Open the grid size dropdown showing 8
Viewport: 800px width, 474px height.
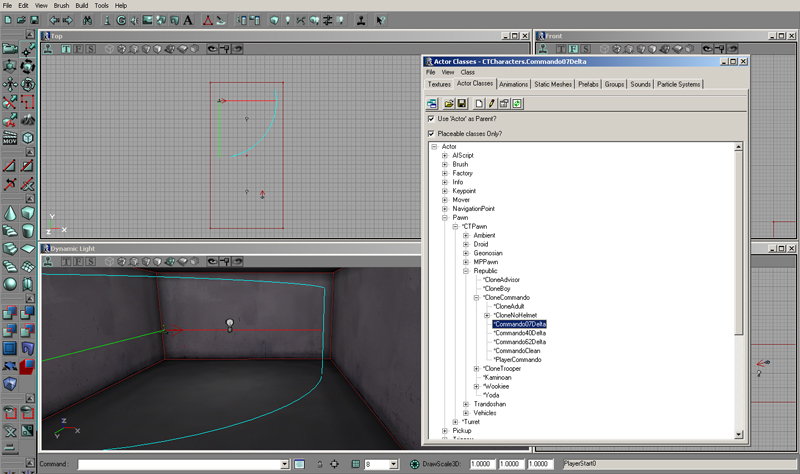click(393, 464)
